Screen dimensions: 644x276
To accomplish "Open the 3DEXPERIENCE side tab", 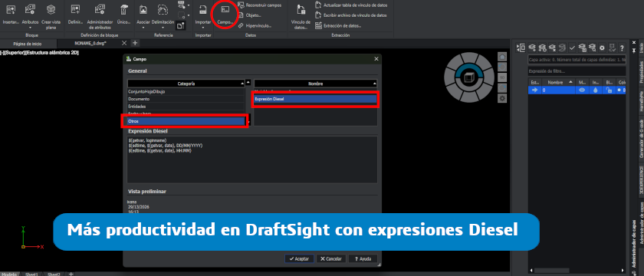I will (641, 179).
